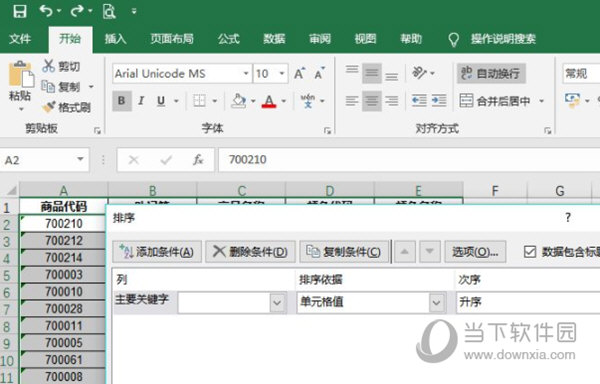Toggle italic formatting
Image resolution: width=600 pixels, height=384 pixels.
[141, 101]
